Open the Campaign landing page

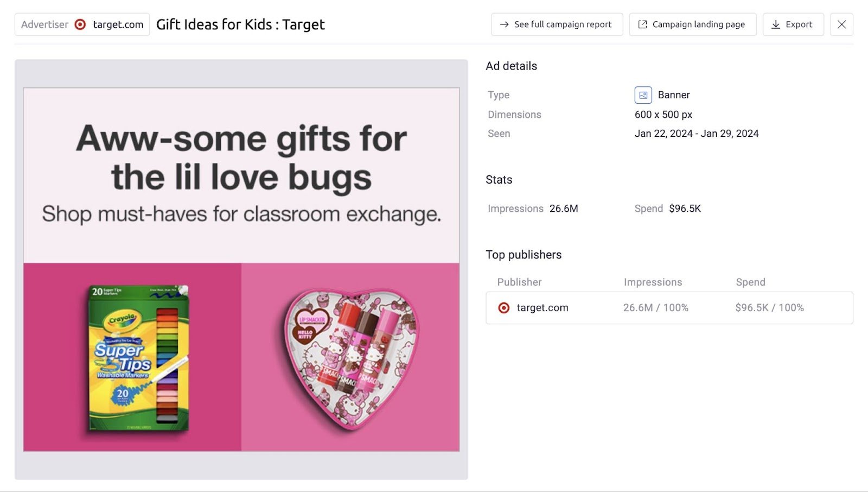point(693,24)
